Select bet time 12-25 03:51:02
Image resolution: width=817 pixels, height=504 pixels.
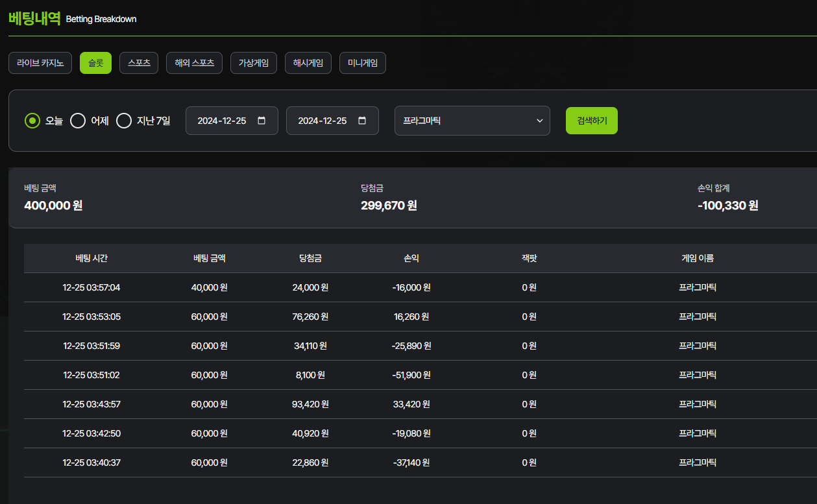click(91, 375)
